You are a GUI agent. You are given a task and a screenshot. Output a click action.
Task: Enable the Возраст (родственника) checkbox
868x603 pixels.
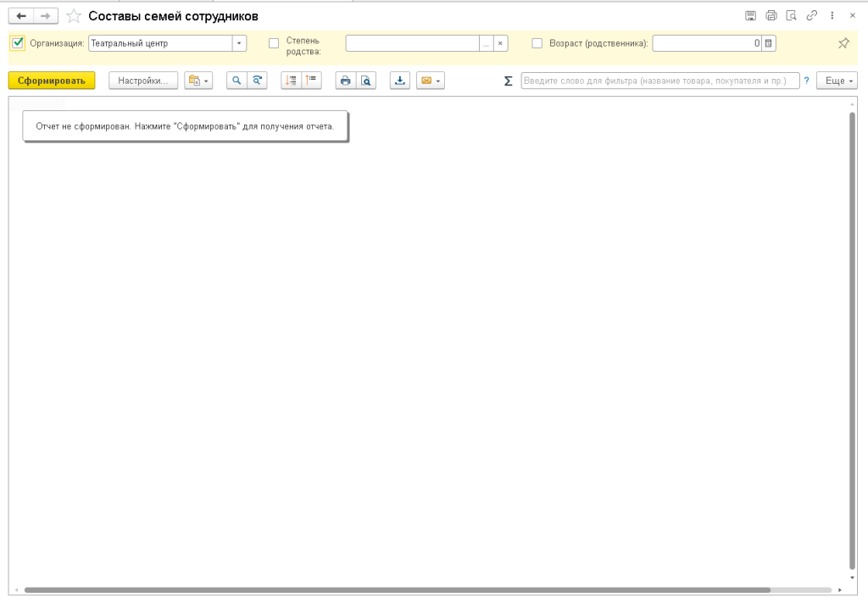537,43
